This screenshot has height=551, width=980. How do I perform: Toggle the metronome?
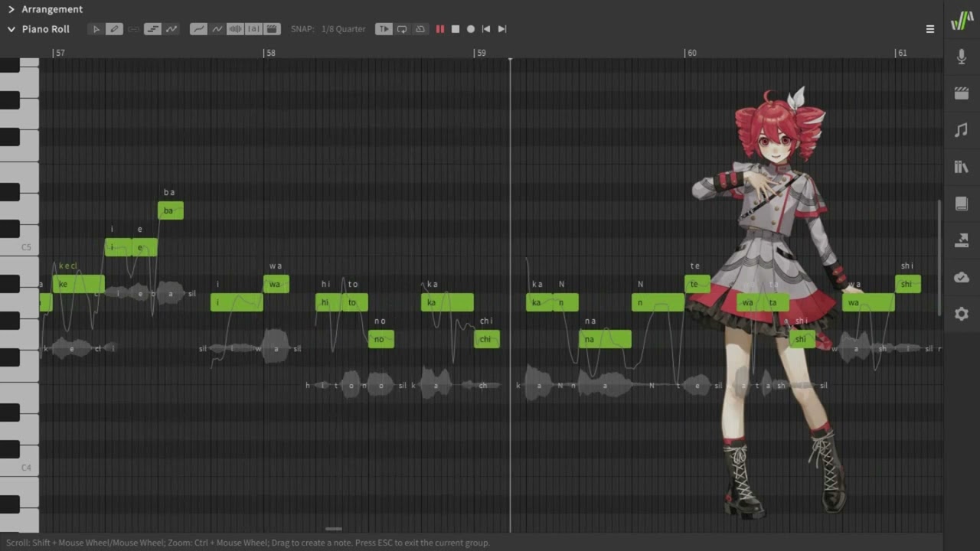420,29
